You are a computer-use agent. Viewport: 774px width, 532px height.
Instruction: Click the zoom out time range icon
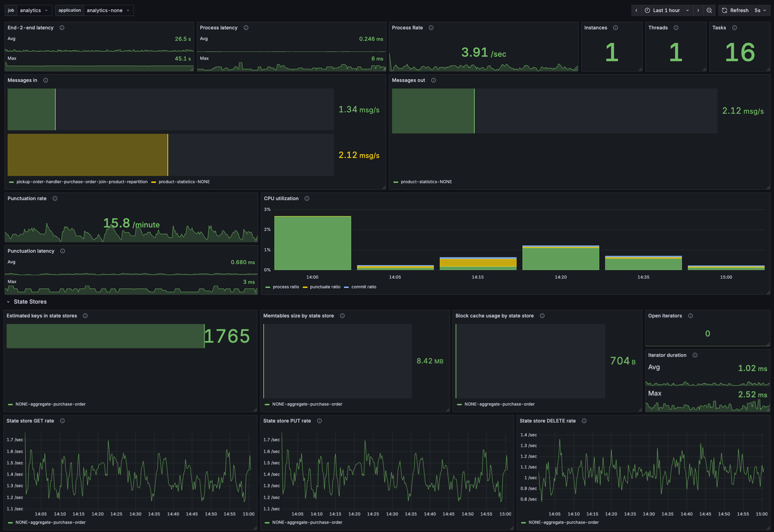pyautogui.click(x=709, y=10)
